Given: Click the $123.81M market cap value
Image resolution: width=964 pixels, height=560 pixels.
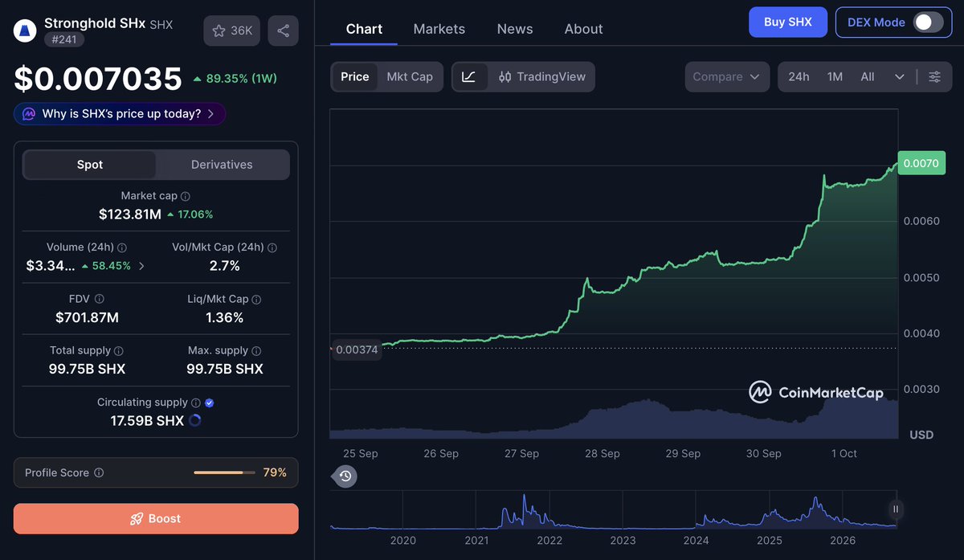Looking at the screenshot, I should pos(130,215).
